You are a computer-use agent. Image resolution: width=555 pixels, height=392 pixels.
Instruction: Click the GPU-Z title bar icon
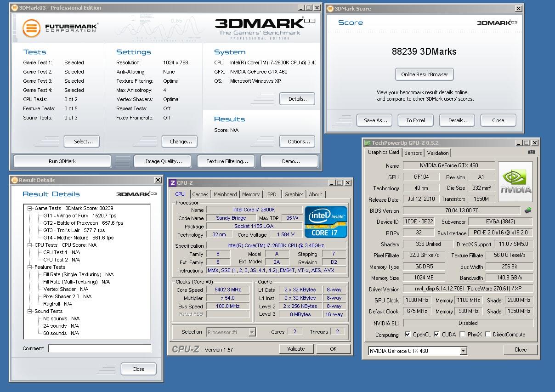point(367,143)
